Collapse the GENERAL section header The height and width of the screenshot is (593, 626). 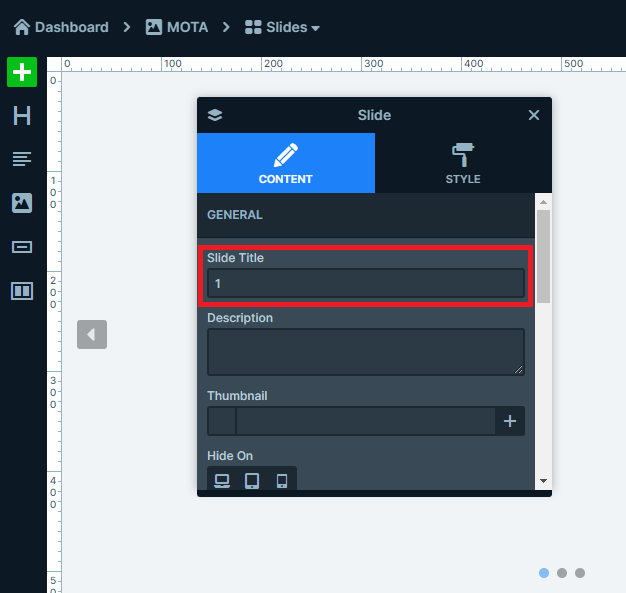365,215
